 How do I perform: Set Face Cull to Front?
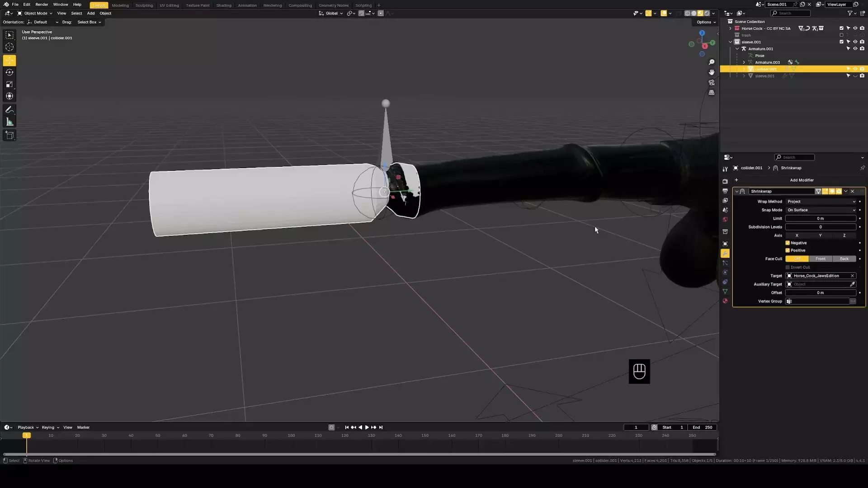(820, 259)
